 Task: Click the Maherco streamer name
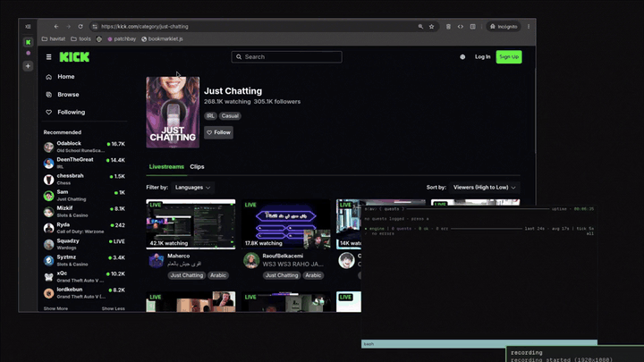(x=179, y=257)
